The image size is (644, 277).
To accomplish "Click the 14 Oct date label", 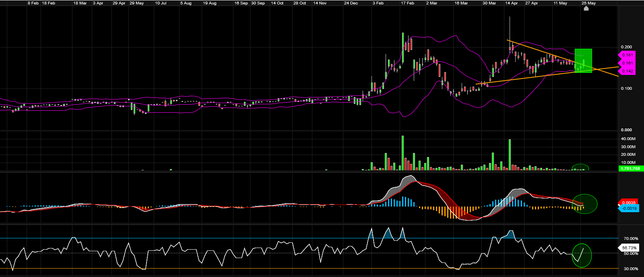I will pyautogui.click(x=277, y=3).
